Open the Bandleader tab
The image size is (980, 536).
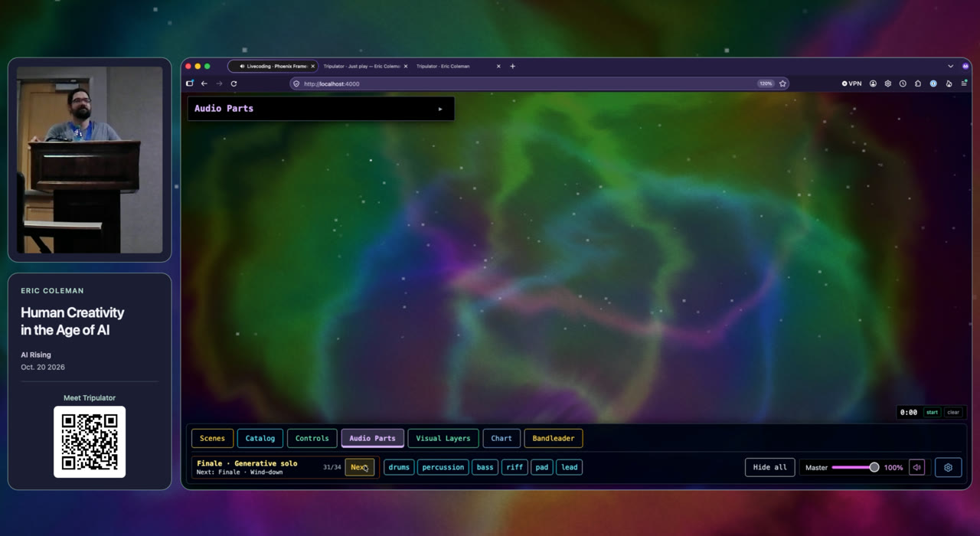click(x=554, y=438)
